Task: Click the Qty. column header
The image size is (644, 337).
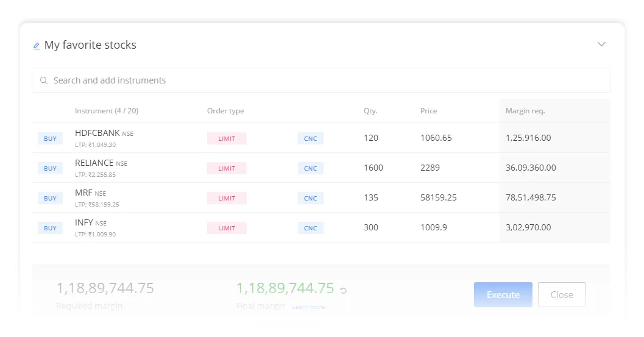Action: tap(370, 111)
